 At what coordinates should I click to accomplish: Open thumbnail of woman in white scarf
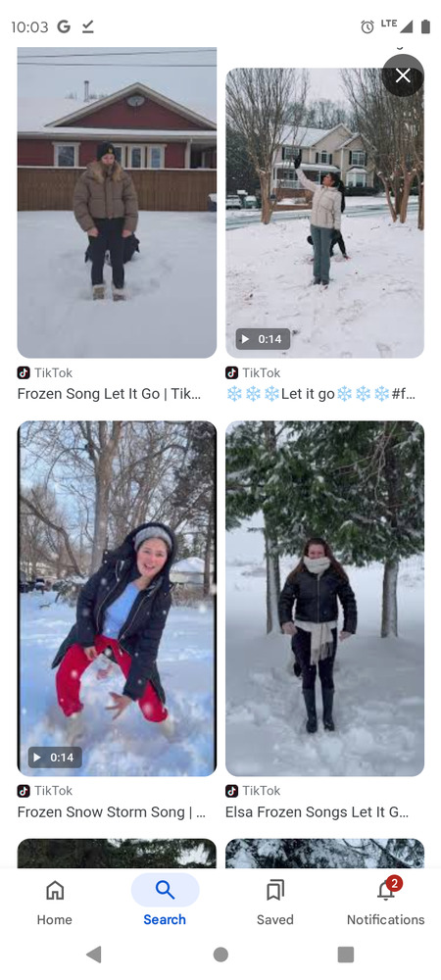tap(324, 599)
